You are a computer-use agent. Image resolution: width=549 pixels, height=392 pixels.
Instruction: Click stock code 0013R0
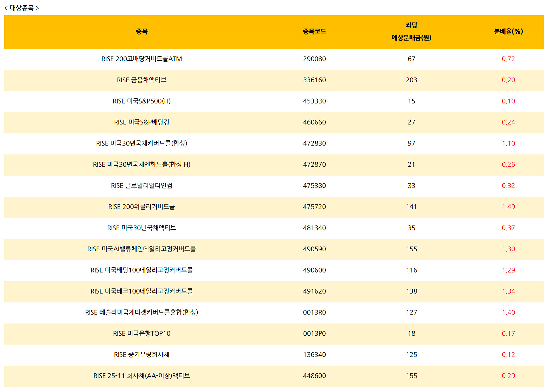click(314, 313)
